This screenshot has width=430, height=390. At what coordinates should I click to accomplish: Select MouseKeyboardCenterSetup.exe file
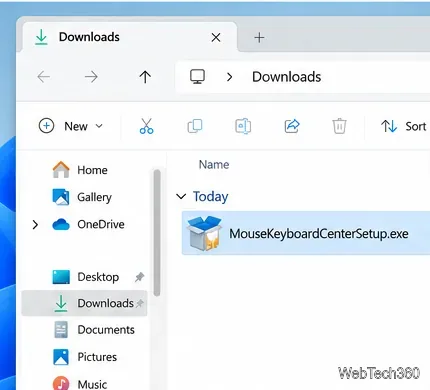[x=306, y=233]
